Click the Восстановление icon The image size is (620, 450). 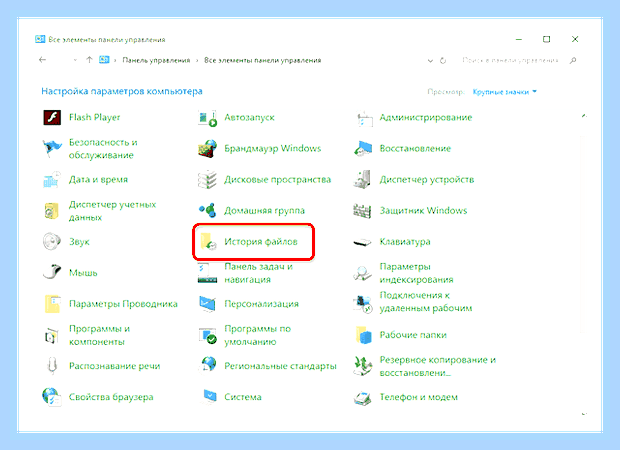click(x=363, y=149)
